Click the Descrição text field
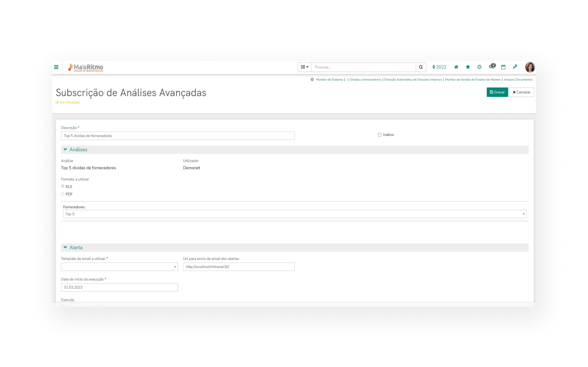 [178, 136]
